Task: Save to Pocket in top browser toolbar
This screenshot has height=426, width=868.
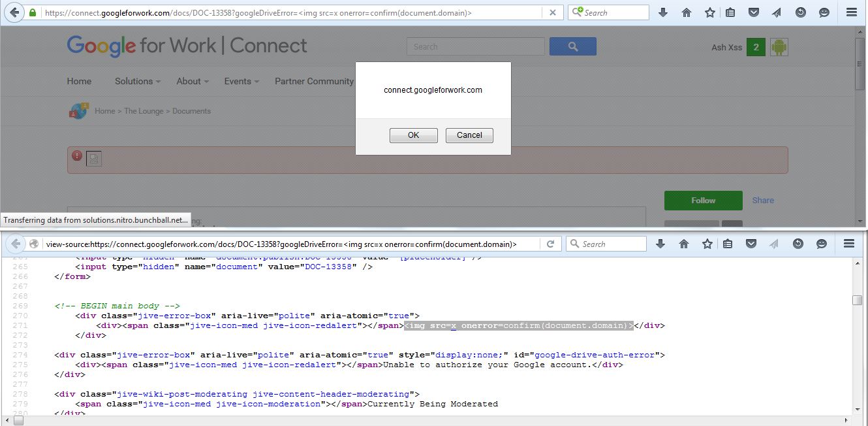Action: click(754, 12)
